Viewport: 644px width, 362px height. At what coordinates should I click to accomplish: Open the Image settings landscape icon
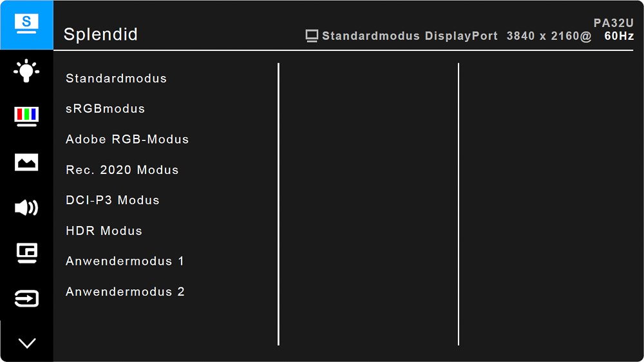click(x=26, y=162)
